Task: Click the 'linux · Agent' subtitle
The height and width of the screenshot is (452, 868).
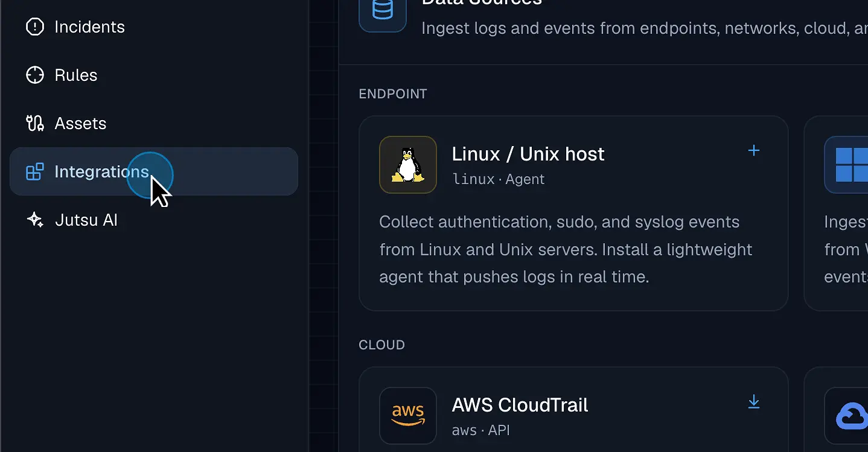Action: click(x=499, y=179)
